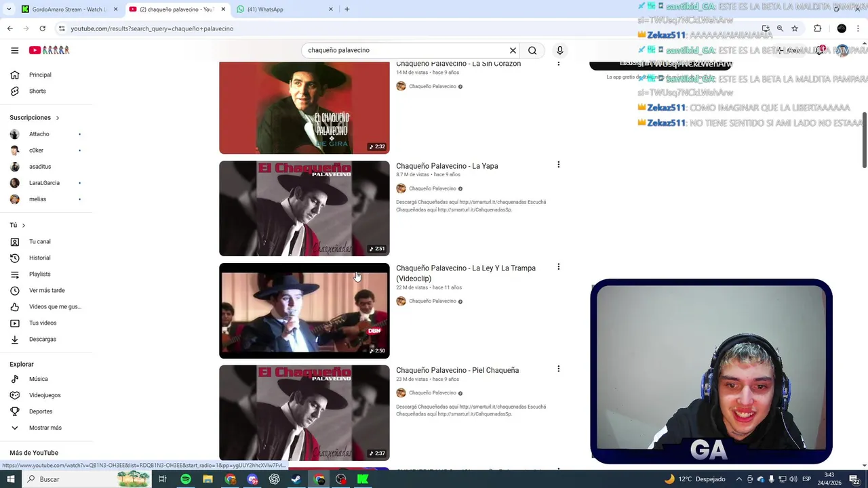Run search with the magnifier button
Screen dimensions: 868x488
click(x=532, y=50)
